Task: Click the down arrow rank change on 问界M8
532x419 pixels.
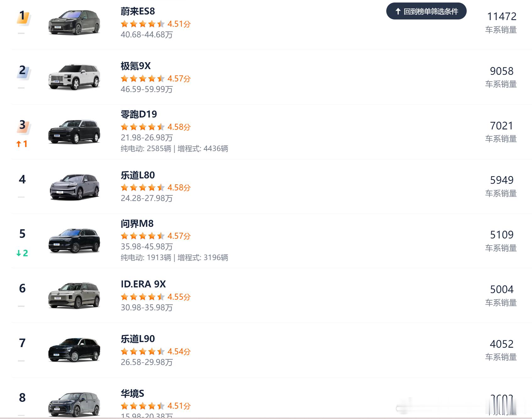Action: [22, 253]
